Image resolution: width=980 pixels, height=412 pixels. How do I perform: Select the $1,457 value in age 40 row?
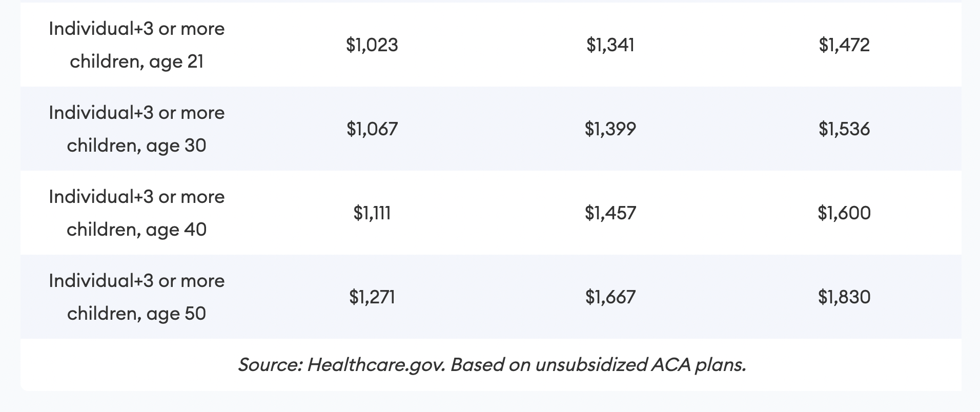(610, 213)
